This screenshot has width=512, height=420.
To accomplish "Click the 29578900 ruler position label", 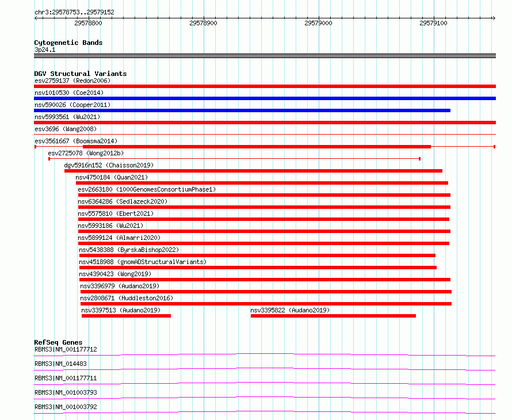I will [203, 23].
